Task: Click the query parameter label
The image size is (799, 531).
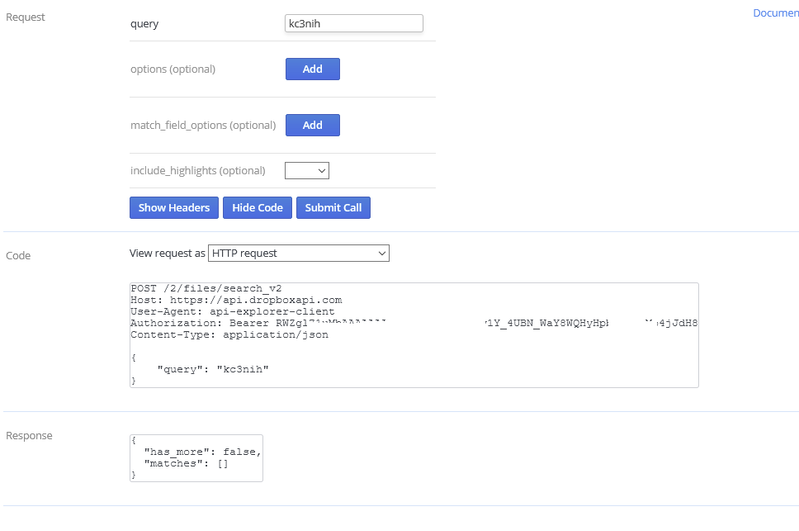Action: (x=145, y=24)
